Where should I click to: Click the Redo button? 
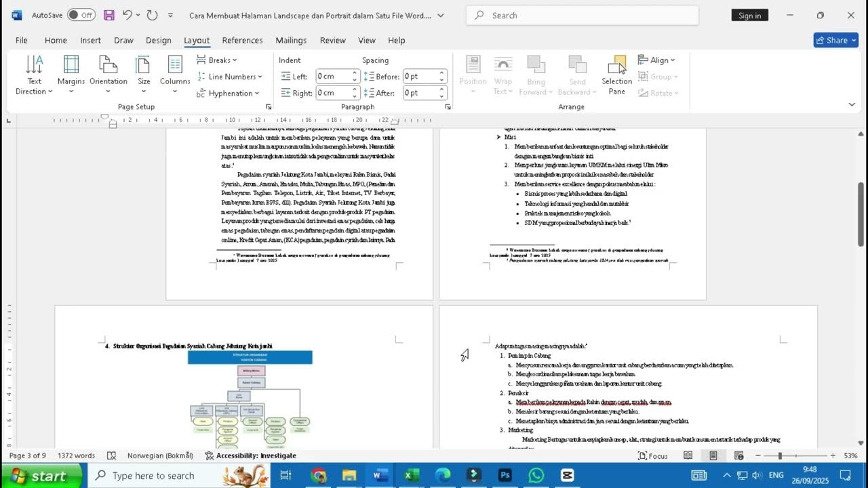(152, 15)
